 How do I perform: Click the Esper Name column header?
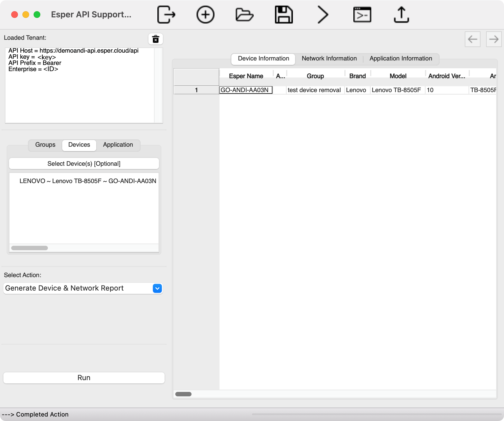point(246,76)
